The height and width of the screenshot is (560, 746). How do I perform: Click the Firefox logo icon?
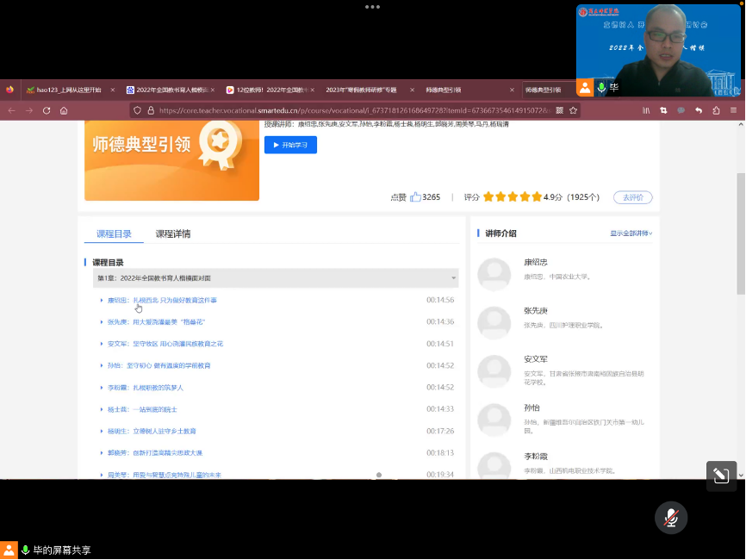click(9, 90)
